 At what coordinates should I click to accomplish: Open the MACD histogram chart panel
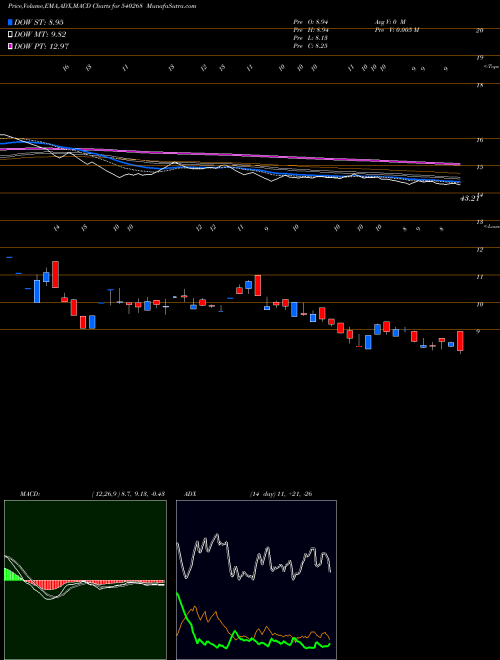(x=85, y=580)
